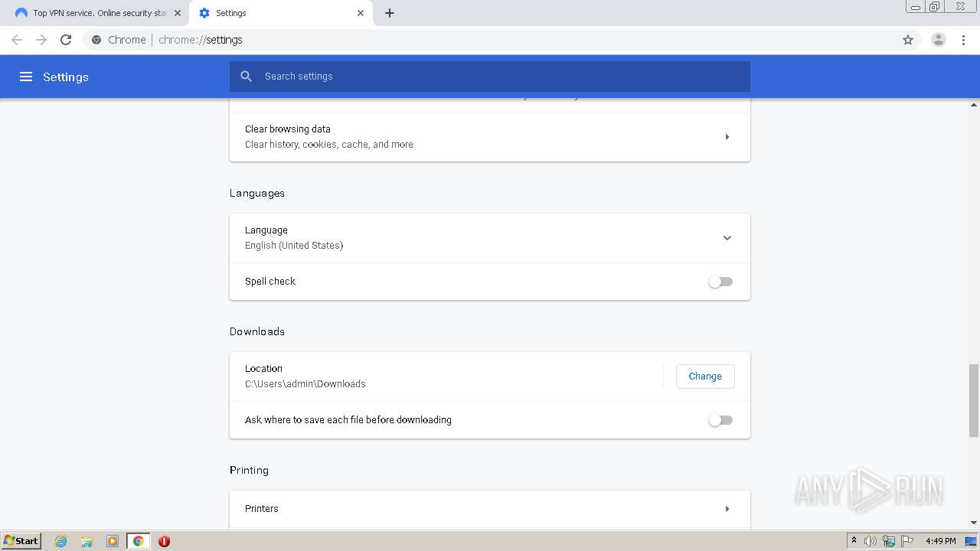Open the Action Center flag icon

point(907,541)
